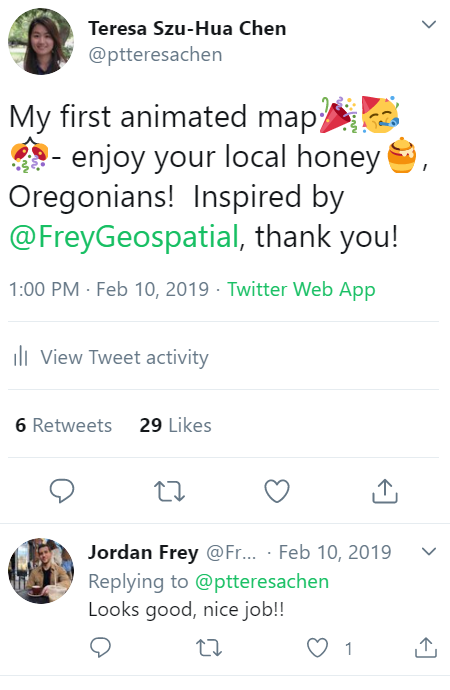Click the @ptteresachen handle in the reply
This screenshot has height=690, width=450.
point(262,582)
